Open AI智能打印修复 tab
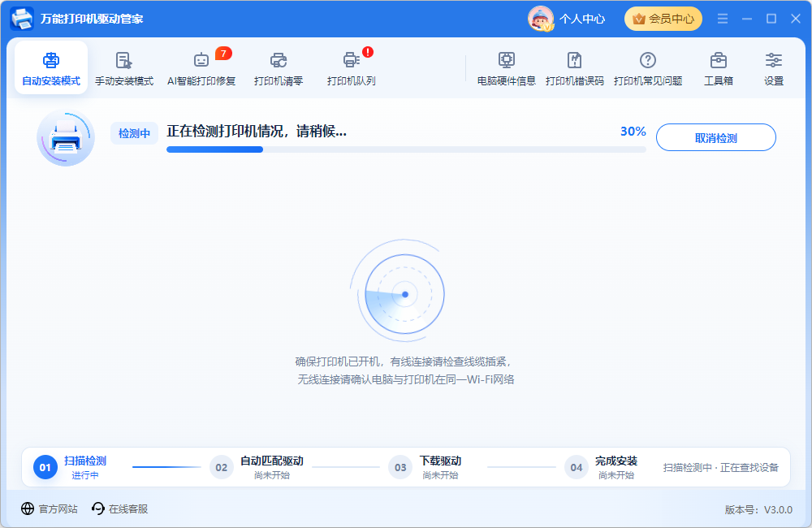Screen dimensions: 812x528 coord(201,68)
